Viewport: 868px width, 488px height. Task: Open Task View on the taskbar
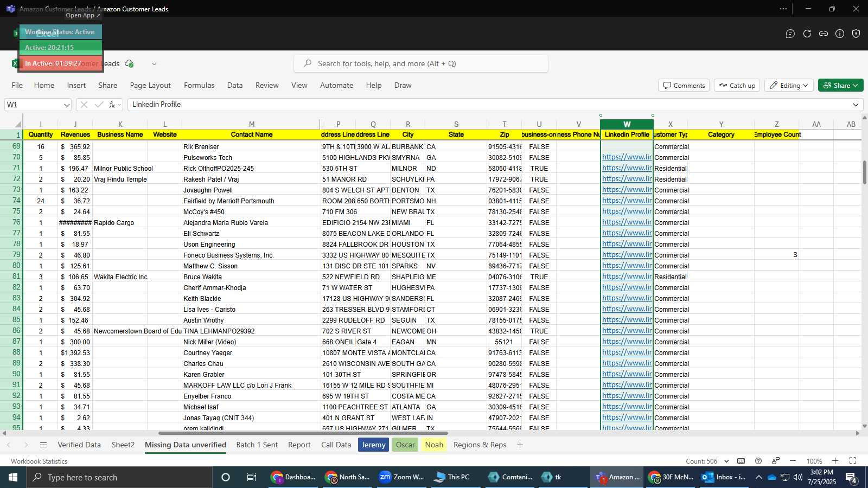(x=252, y=477)
